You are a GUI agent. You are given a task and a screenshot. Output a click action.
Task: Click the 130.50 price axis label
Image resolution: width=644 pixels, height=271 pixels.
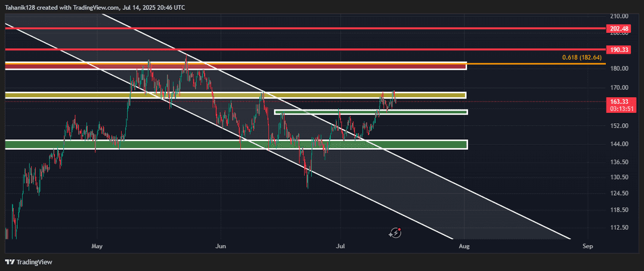point(620,177)
